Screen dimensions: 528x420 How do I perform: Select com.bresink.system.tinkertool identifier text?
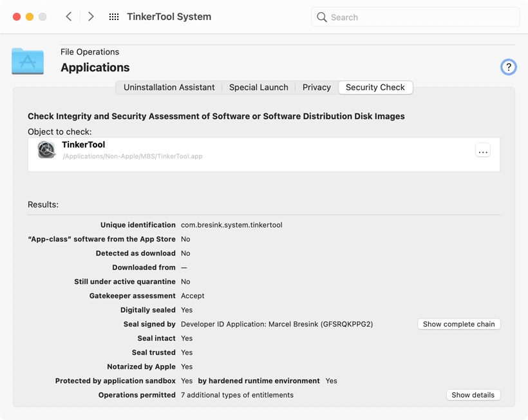[x=231, y=225]
